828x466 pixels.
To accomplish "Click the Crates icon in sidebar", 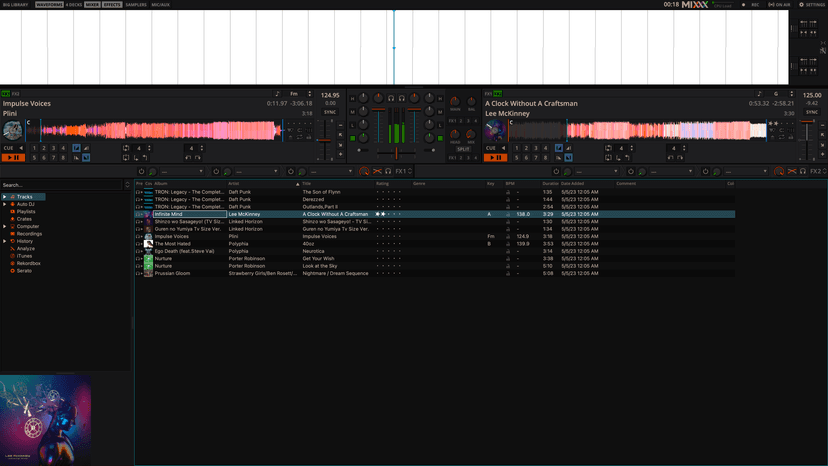I will pyautogui.click(x=14, y=219).
